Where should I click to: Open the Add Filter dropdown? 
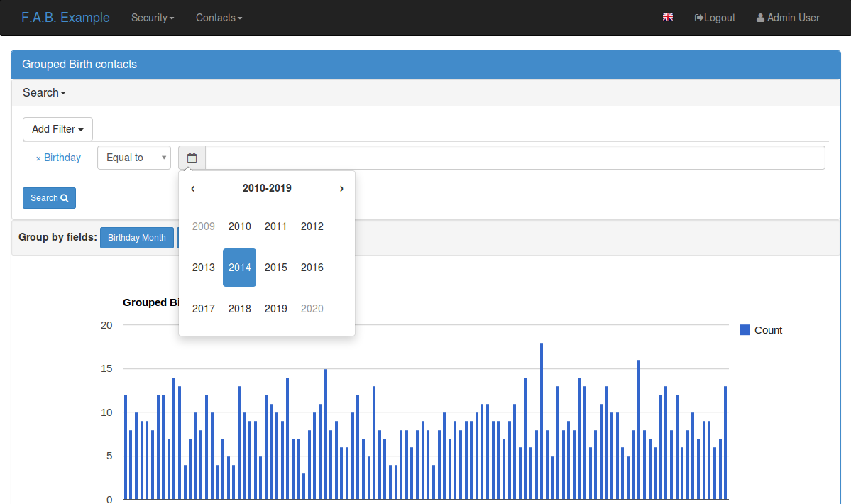pos(57,129)
